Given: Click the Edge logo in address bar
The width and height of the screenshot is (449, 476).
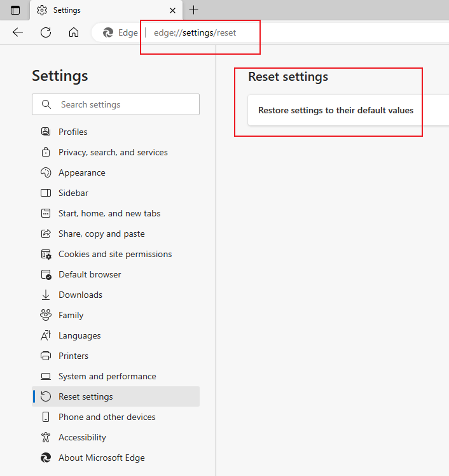Looking at the screenshot, I should pyautogui.click(x=108, y=32).
